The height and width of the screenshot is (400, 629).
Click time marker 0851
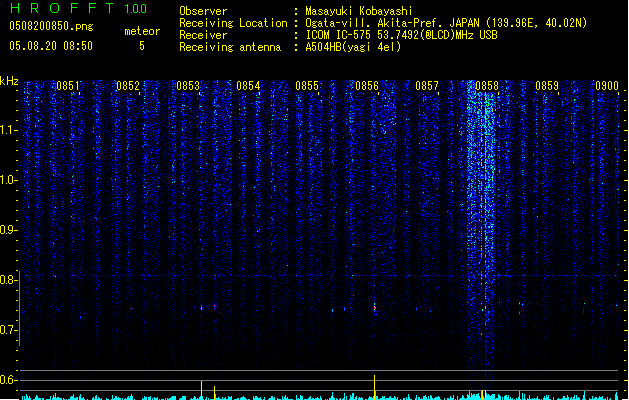68,85
